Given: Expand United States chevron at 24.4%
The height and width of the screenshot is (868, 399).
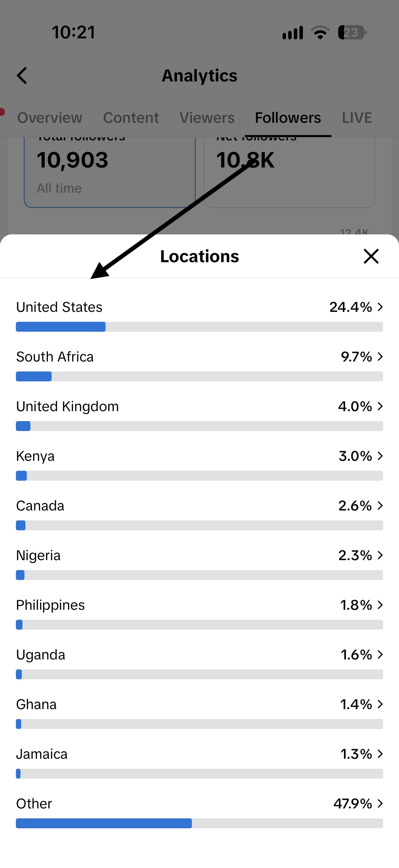Looking at the screenshot, I should (x=380, y=307).
